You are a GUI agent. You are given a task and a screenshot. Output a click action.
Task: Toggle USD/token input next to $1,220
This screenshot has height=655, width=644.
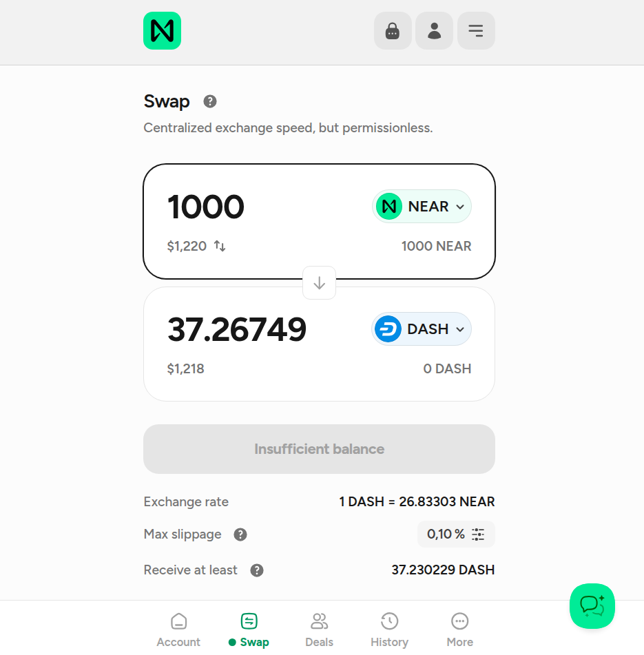pos(220,246)
